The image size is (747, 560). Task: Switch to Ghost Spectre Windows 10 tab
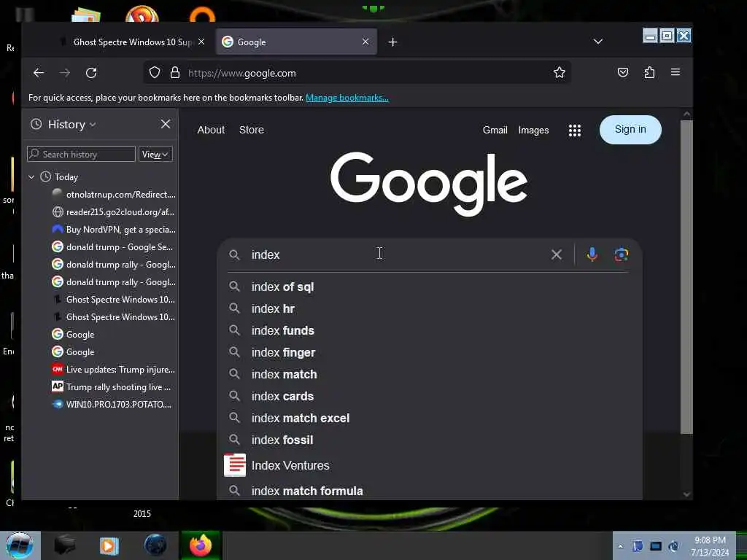(x=133, y=42)
